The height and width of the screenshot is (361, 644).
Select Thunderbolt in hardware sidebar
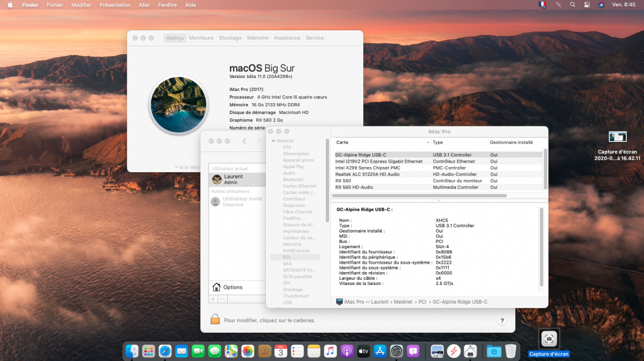coord(296,296)
